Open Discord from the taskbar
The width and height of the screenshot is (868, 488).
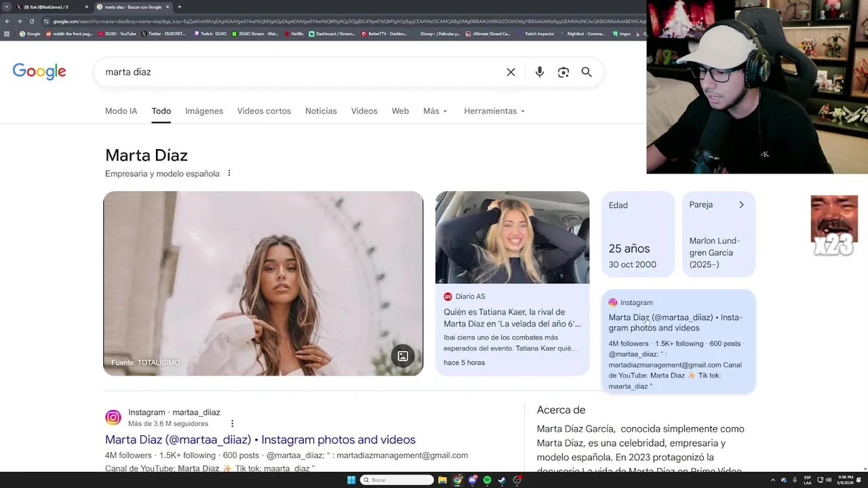(473, 480)
